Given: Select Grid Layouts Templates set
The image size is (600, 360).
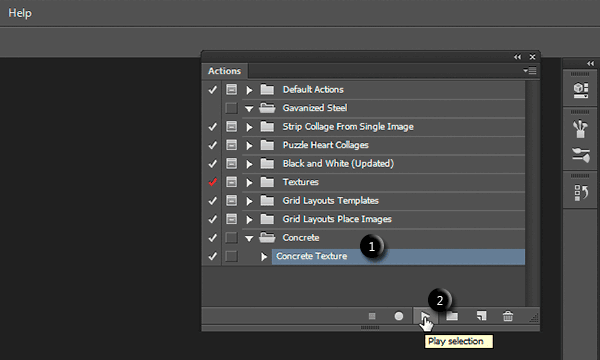Looking at the screenshot, I should pyautogui.click(x=383, y=200).
